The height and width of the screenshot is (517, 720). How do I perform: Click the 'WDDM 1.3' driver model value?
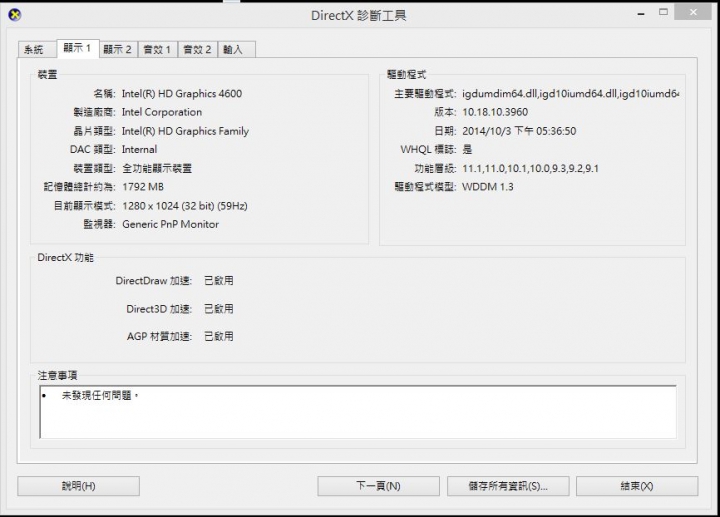click(x=488, y=187)
